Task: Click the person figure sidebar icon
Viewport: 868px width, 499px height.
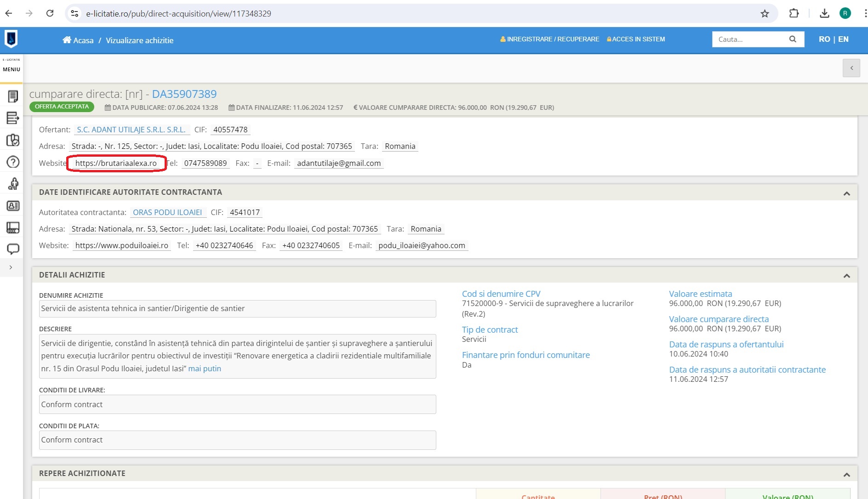Action: [x=13, y=184]
